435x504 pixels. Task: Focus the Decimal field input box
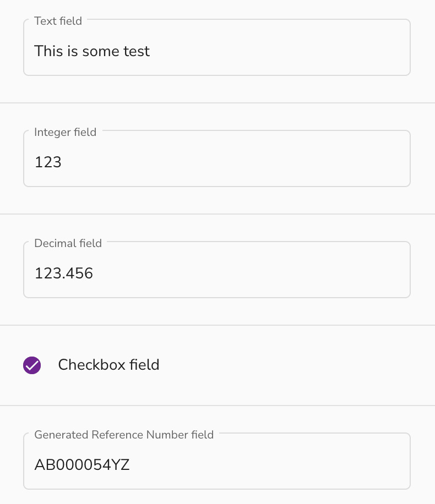point(217,270)
